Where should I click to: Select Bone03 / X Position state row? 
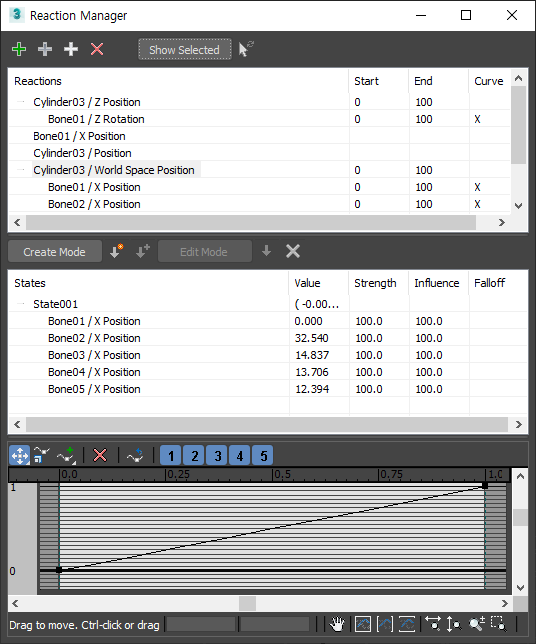(268, 355)
